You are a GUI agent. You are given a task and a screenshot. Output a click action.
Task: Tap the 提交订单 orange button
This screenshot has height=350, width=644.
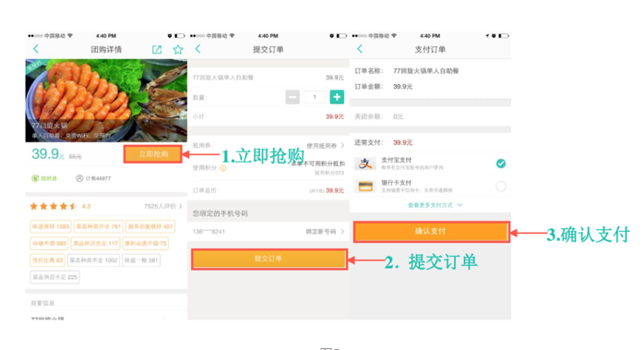click(x=269, y=259)
